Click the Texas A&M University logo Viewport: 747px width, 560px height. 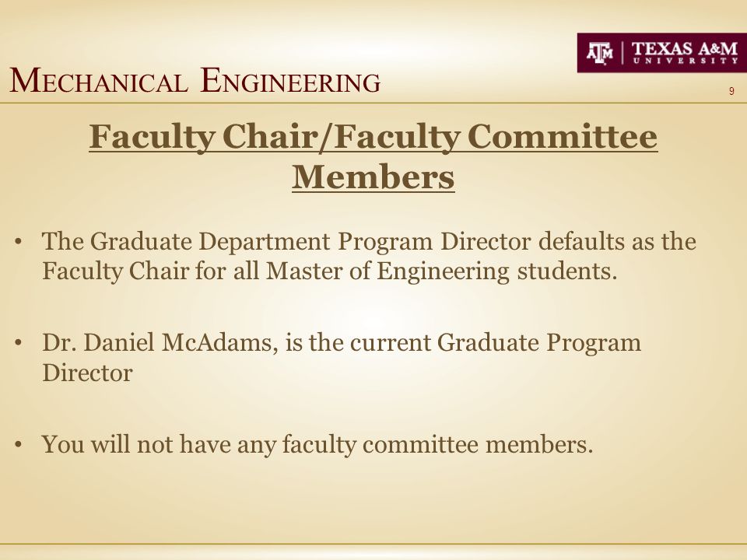pyautogui.click(x=661, y=53)
